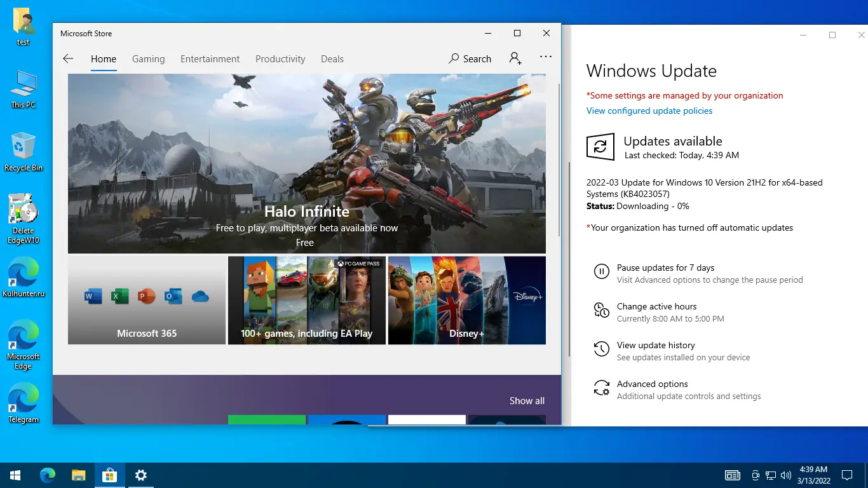Open View update history
The height and width of the screenshot is (488, 868).
tap(672, 351)
